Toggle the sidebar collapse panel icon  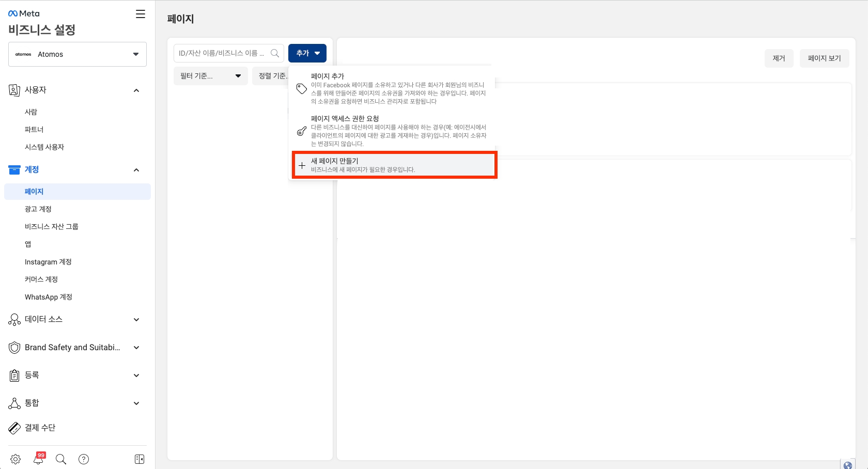(139, 459)
